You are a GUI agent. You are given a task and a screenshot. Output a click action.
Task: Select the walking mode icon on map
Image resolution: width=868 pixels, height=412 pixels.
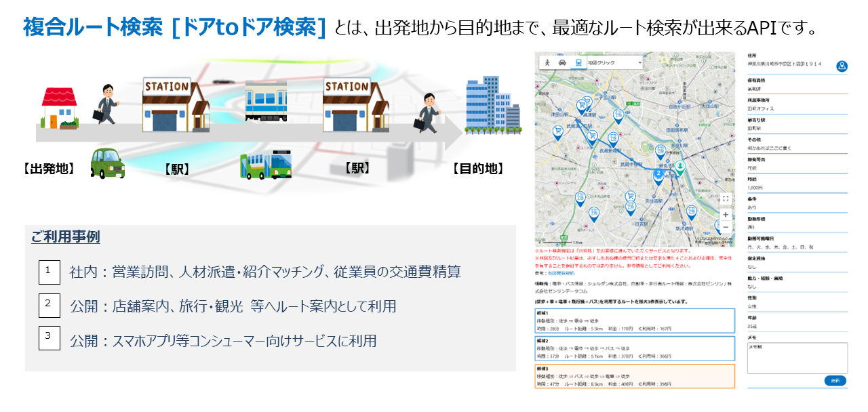(547, 62)
